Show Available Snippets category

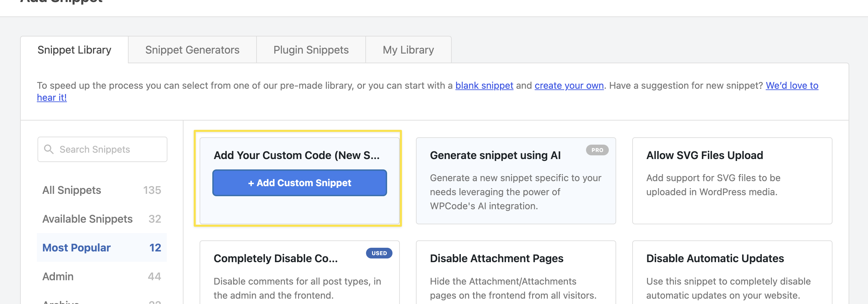[x=102, y=219]
